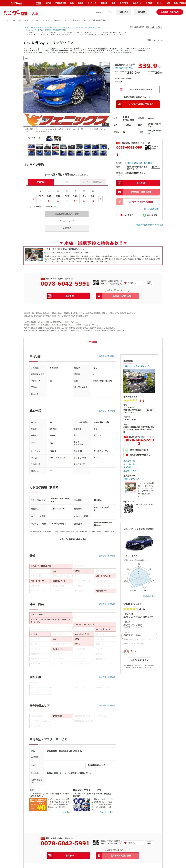This screenshot has width=186, height=868.
Task: Open the English language link
Action: (99, 12)
